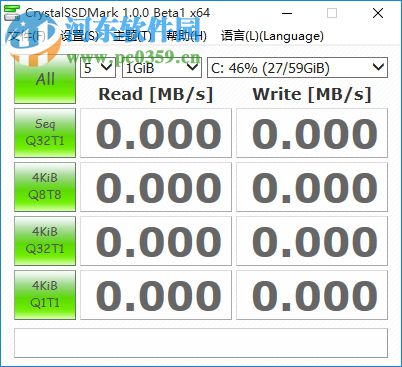Click the Seq Q32T1 read result
Viewport: 402px width, 367px height.
[156, 133]
